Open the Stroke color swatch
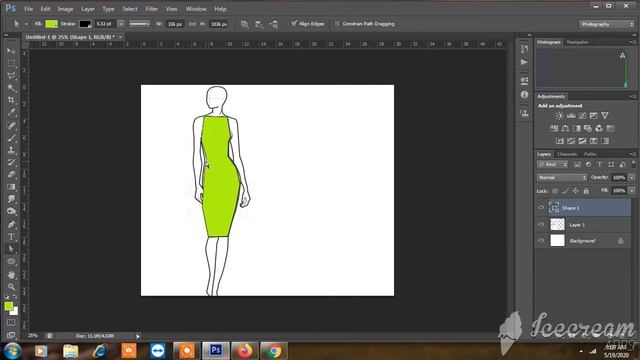Image resolution: width=640 pixels, height=360 pixels. 85,24
